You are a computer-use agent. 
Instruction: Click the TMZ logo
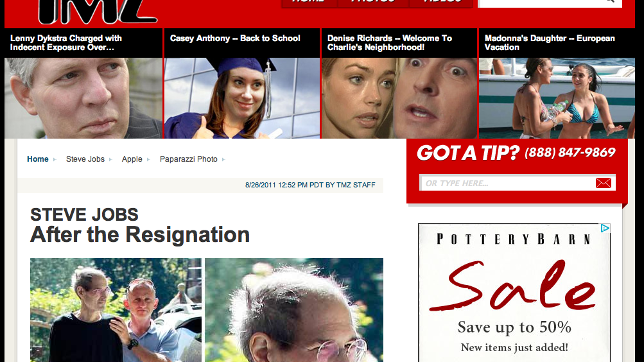[x=98, y=12]
